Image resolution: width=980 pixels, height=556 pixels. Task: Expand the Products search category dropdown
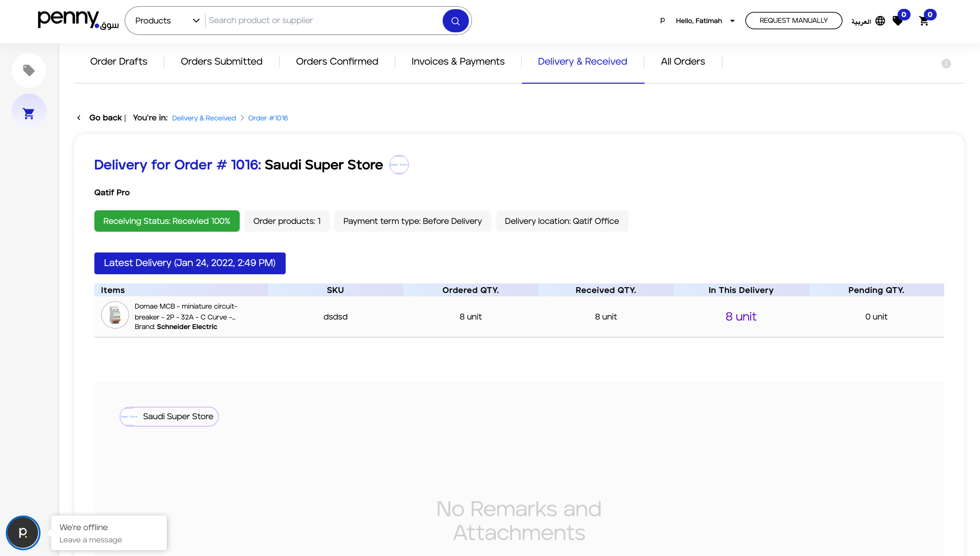pyautogui.click(x=167, y=21)
